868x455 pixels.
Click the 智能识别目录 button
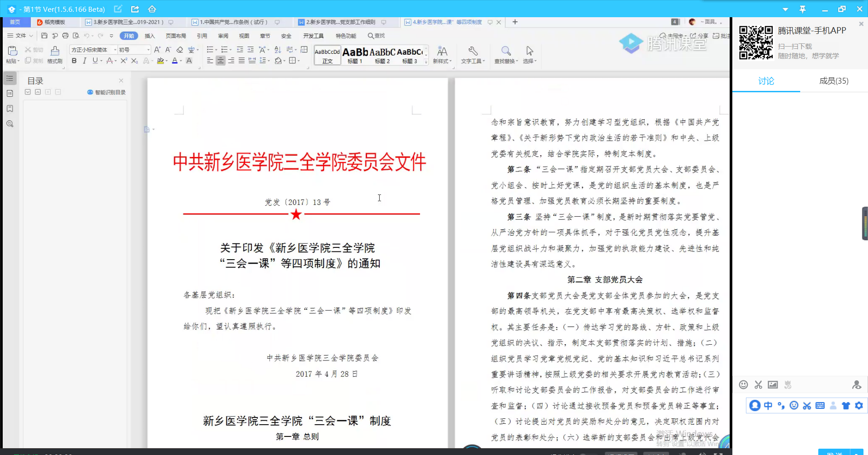pos(107,92)
